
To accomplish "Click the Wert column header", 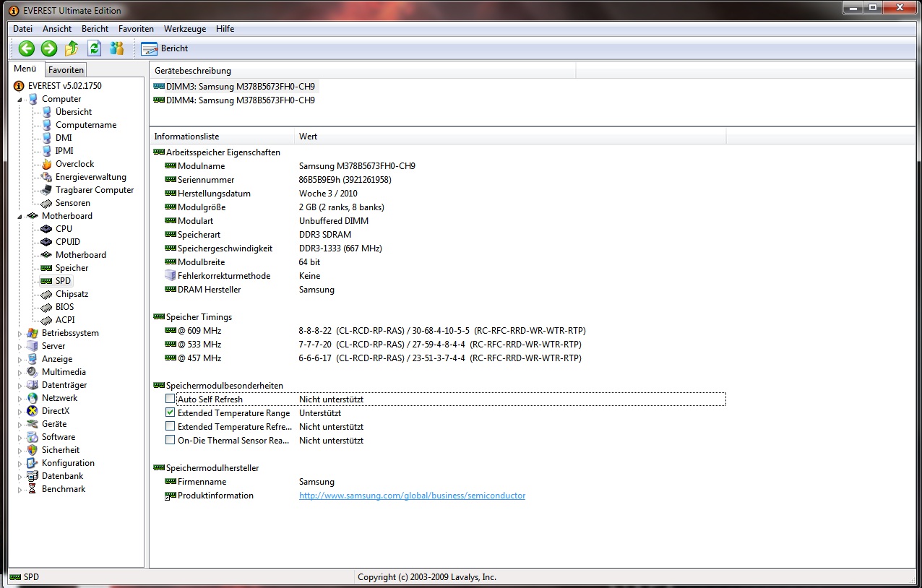I will 510,137.
